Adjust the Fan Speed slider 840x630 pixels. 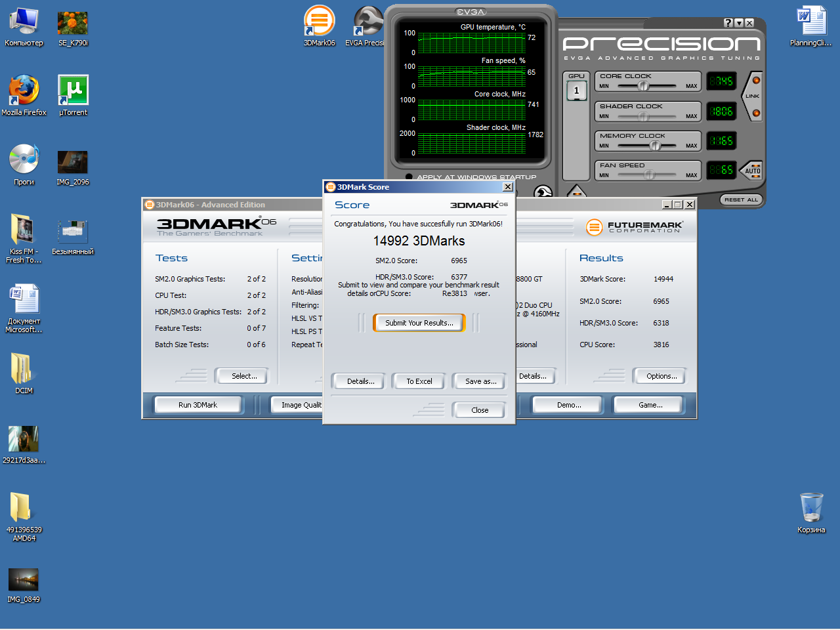649,175
